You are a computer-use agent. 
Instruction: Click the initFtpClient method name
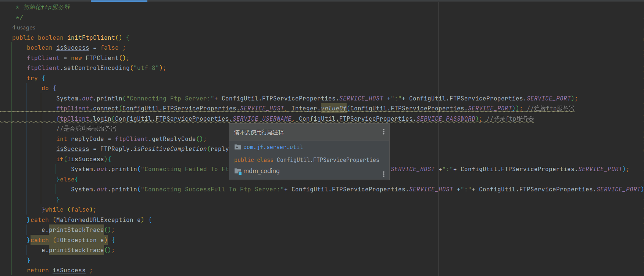click(91, 38)
